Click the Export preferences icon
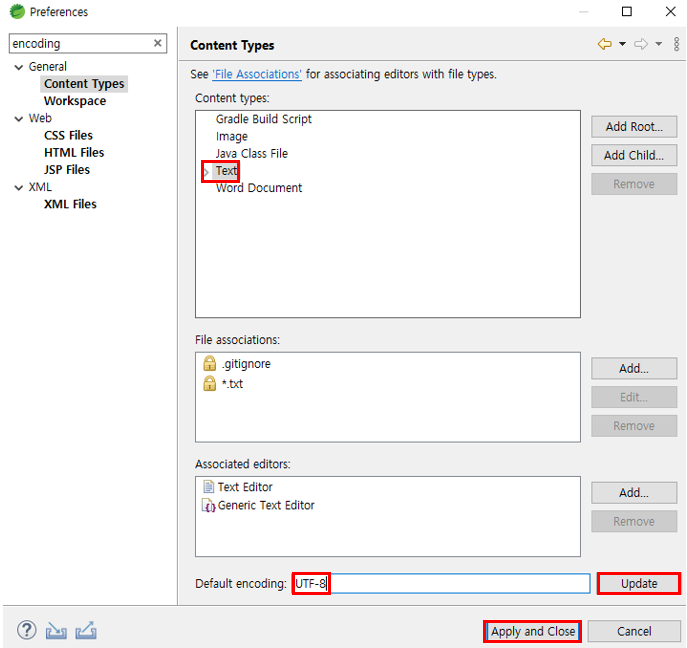687x648 pixels. coord(86,630)
